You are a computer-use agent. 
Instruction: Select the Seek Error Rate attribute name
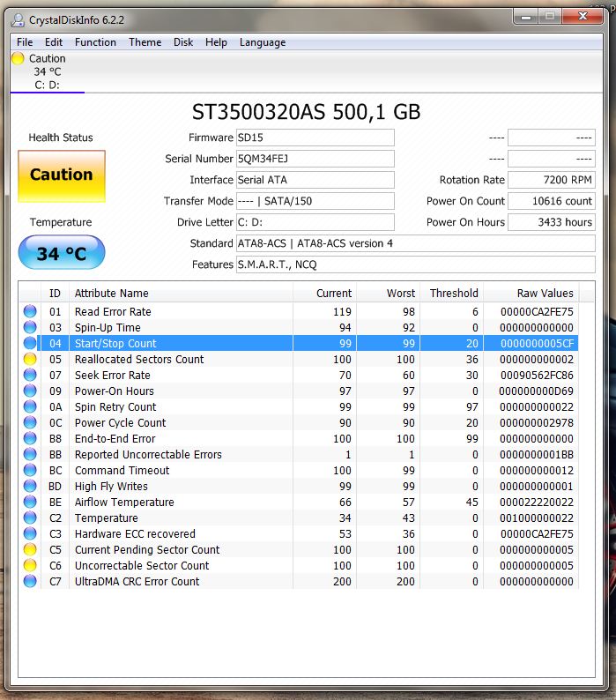[x=113, y=375]
